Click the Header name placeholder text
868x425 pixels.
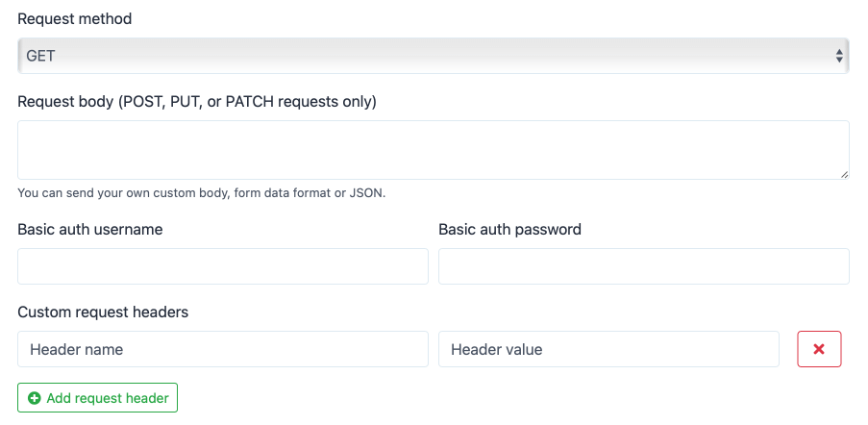[x=76, y=349]
